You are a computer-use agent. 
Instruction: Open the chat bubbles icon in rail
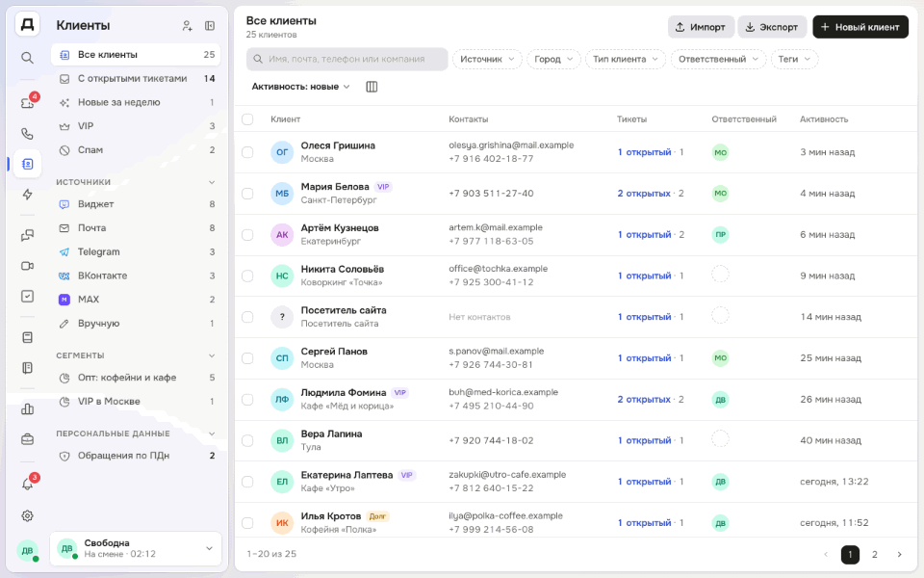coord(27,235)
